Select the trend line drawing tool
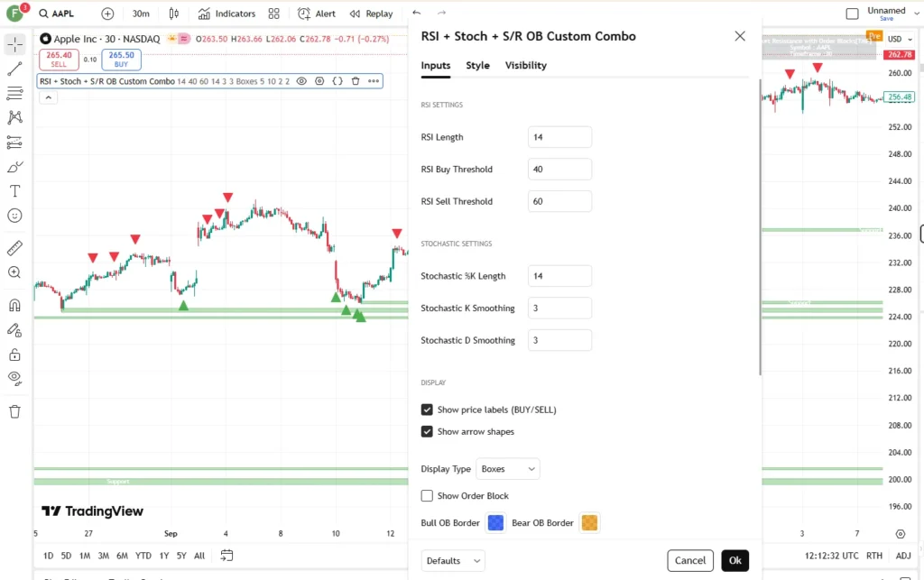 click(x=14, y=69)
